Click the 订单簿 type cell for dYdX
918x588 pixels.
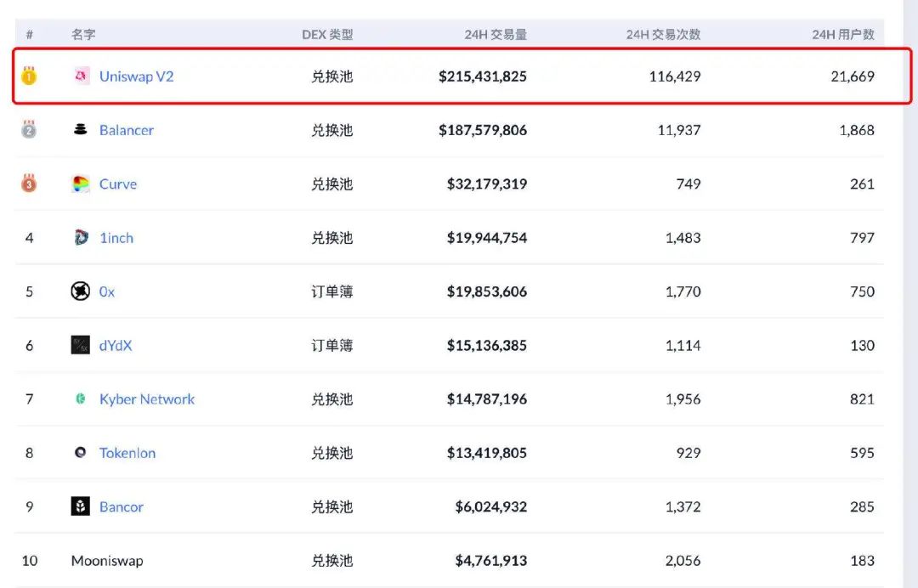pos(332,345)
